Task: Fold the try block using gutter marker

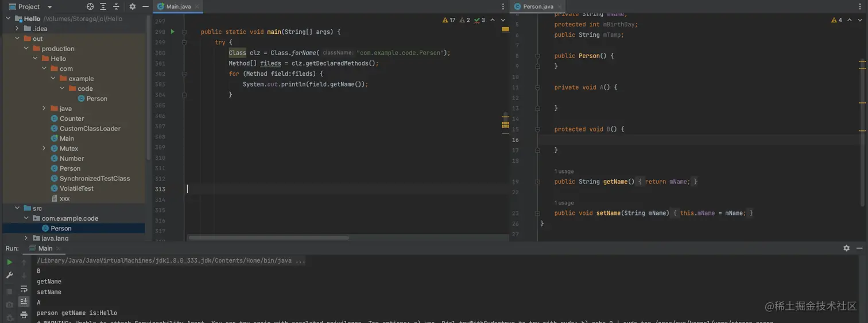Action: [x=184, y=43]
